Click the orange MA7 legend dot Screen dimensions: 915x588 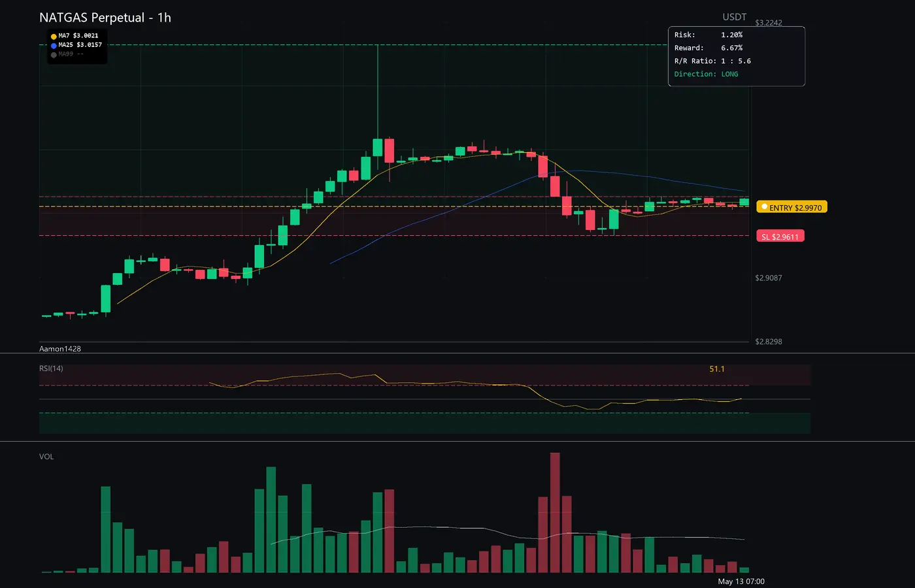(x=54, y=37)
